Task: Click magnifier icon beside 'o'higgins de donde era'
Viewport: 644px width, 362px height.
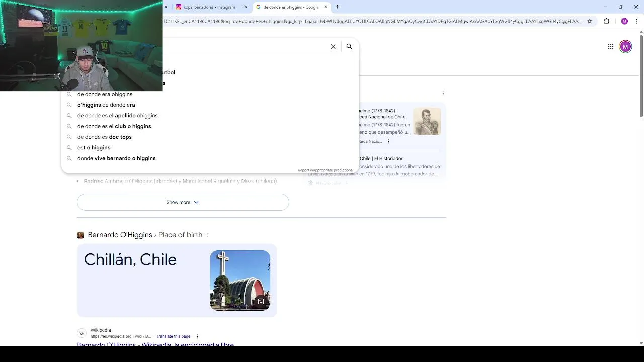Action: coord(69,105)
